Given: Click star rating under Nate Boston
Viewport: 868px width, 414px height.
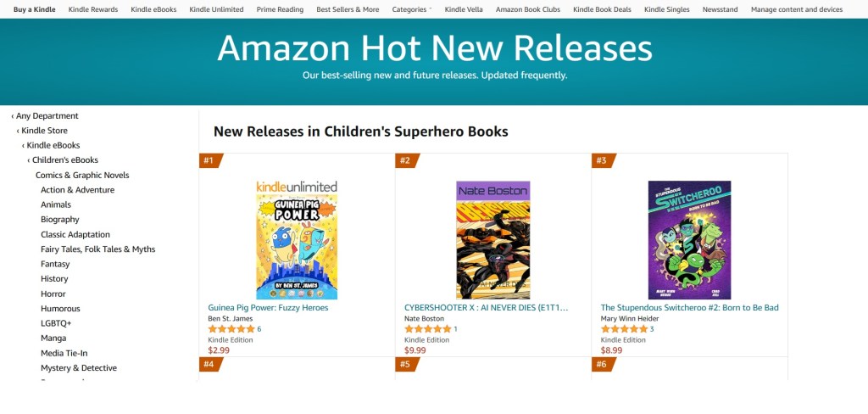Looking at the screenshot, I should click(x=427, y=329).
